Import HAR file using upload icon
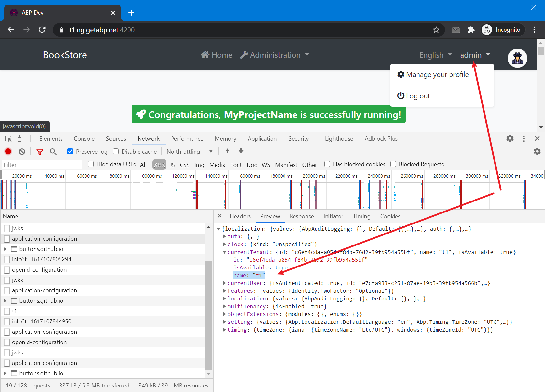Viewport: 545px width, 392px height. pos(228,151)
